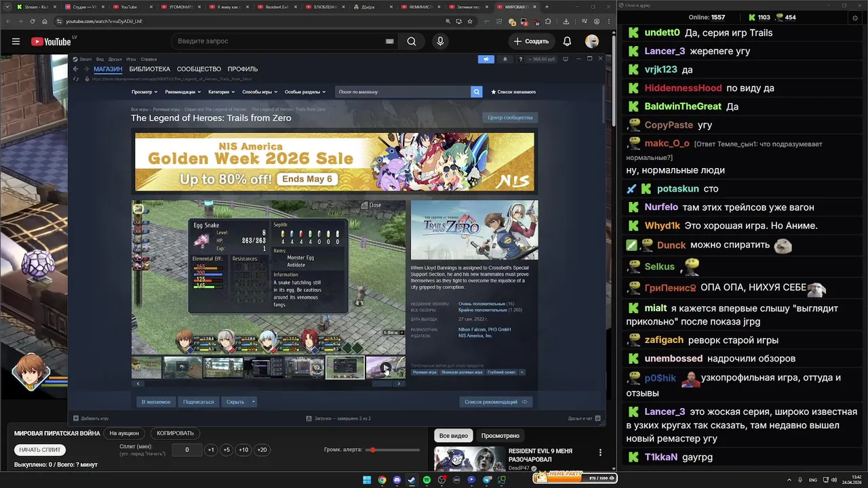This screenshot has width=868, height=488.
Task: Open the YouTube account avatar menu
Action: pyautogui.click(x=592, y=41)
